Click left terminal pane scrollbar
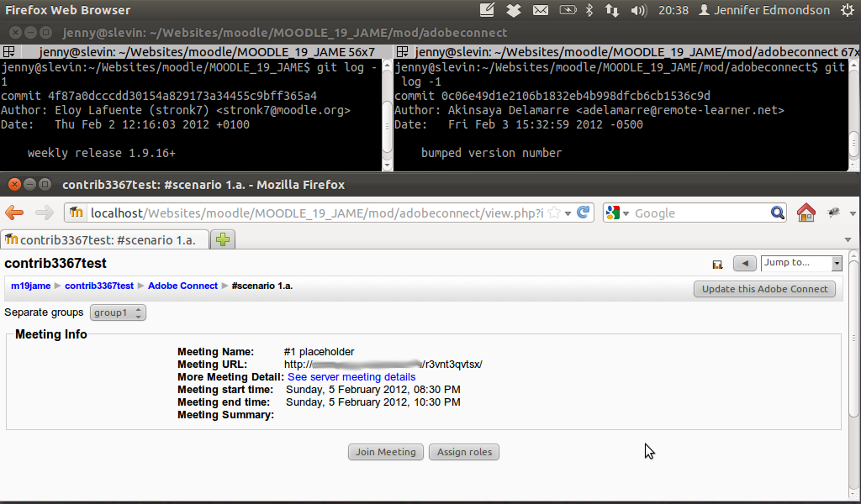Image resolution: width=861 pixels, height=504 pixels. click(387, 126)
